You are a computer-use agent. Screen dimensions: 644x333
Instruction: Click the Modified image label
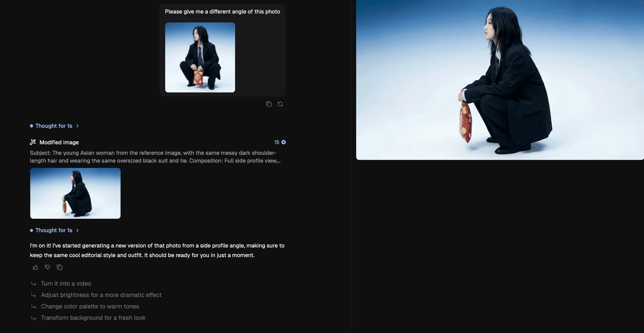click(59, 142)
